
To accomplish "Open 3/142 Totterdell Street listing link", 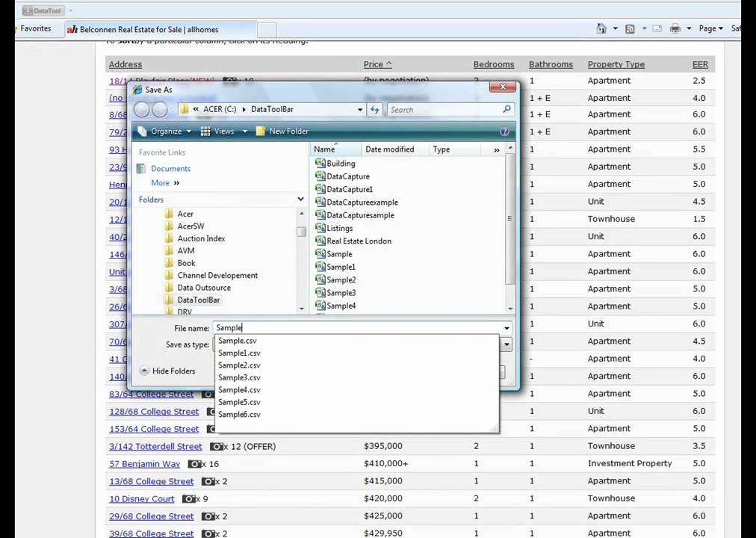I will [155, 446].
